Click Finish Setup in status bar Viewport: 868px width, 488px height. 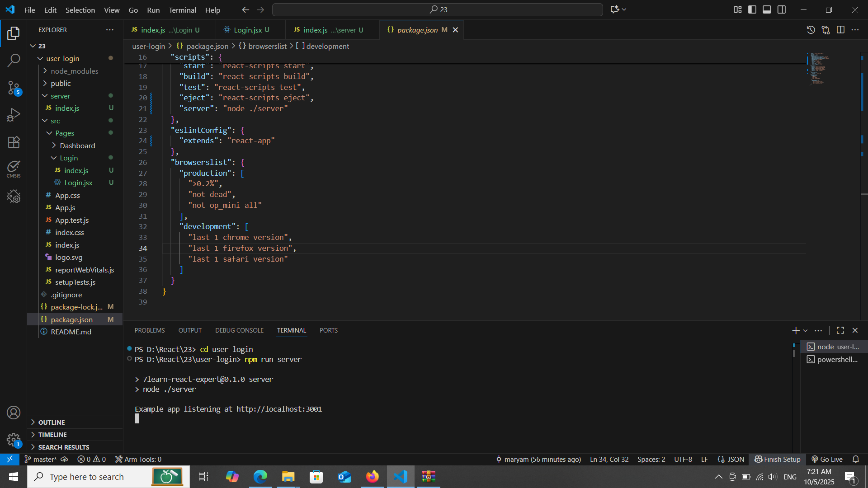coord(778,459)
